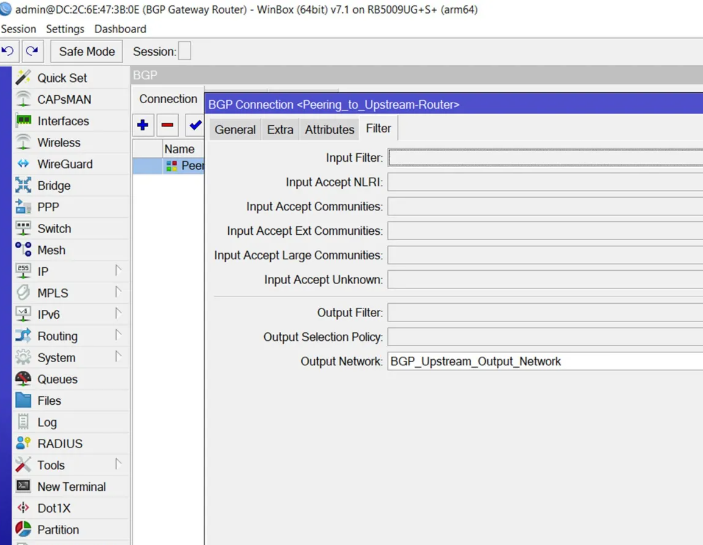Click the Input Accept Communities field
The height and width of the screenshot is (545, 703).
545,207
